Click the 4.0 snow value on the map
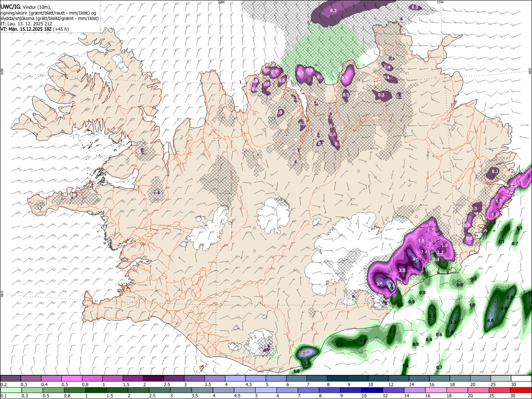 [415, 260]
